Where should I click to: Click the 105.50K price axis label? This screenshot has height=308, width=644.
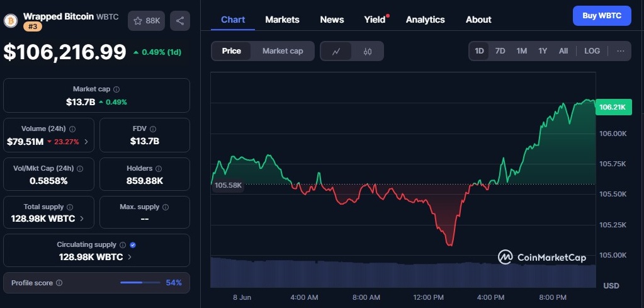(x=613, y=194)
